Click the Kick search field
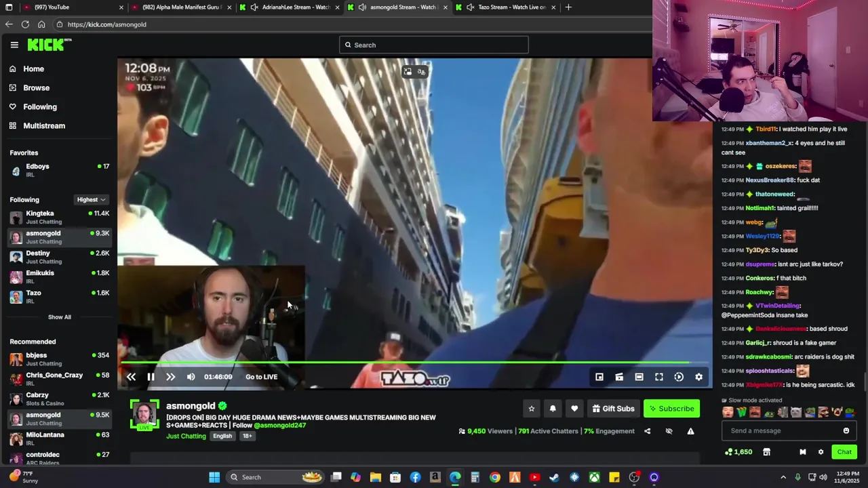This screenshot has width=868, height=488. [433, 45]
